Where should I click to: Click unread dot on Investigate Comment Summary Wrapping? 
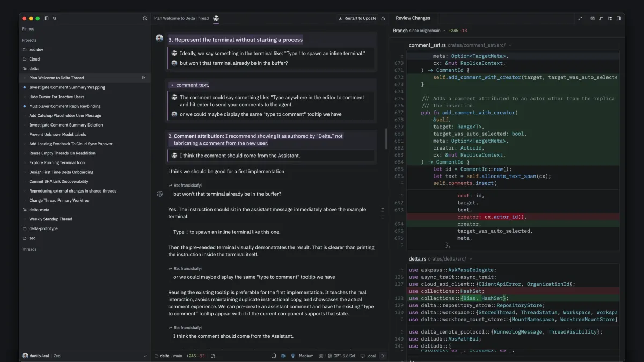(25, 87)
